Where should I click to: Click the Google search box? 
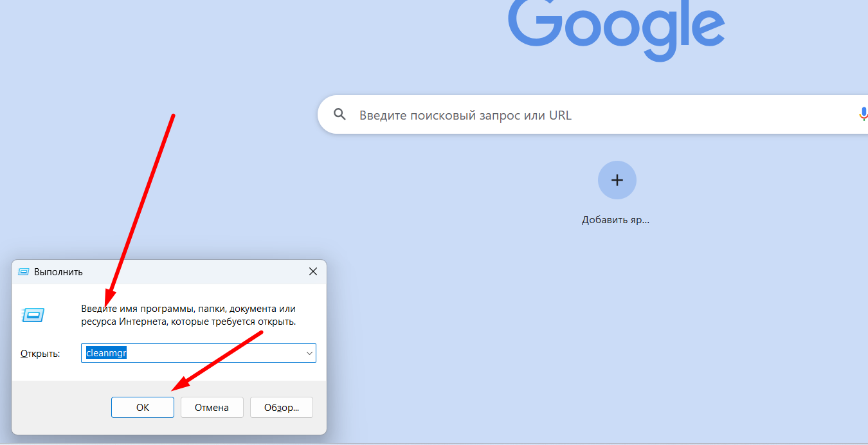(x=592, y=115)
